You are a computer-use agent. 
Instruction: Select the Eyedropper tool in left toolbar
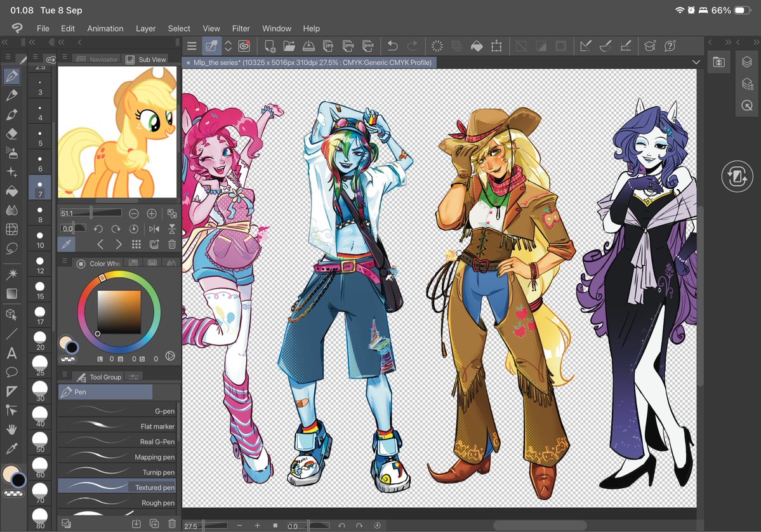click(x=11, y=448)
